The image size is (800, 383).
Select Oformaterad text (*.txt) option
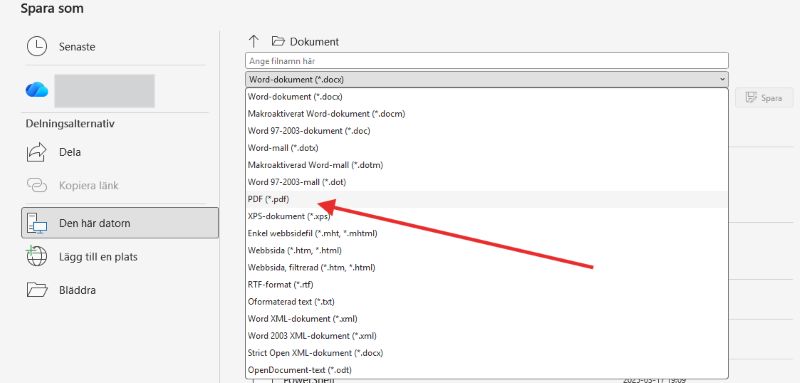pos(487,301)
